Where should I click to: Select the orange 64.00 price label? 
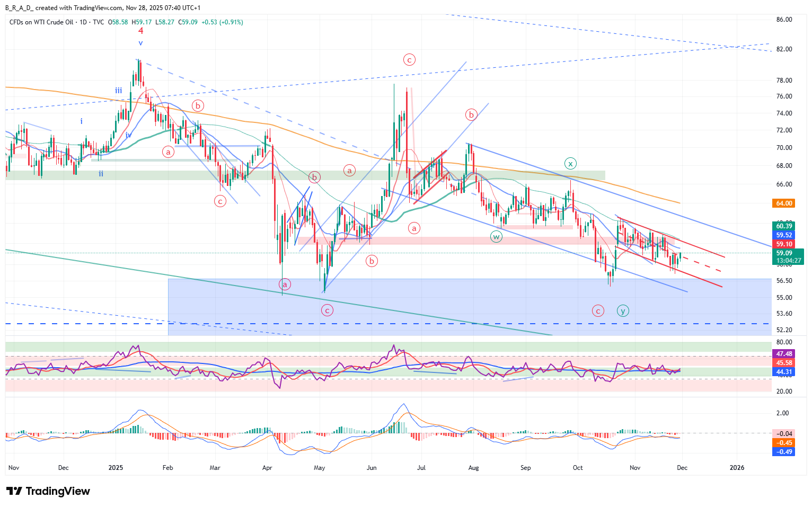784,203
